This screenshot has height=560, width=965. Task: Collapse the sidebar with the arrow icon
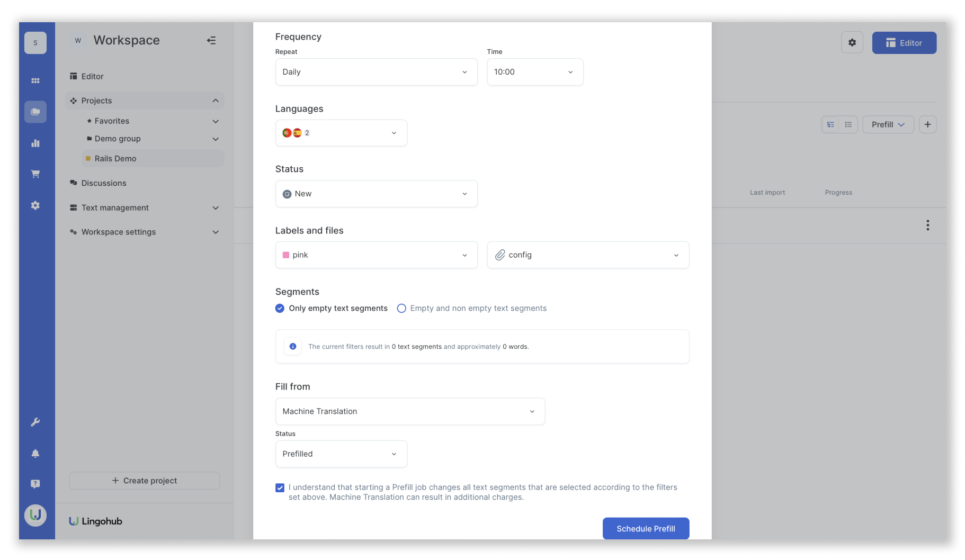pyautogui.click(x=211, y=40)
